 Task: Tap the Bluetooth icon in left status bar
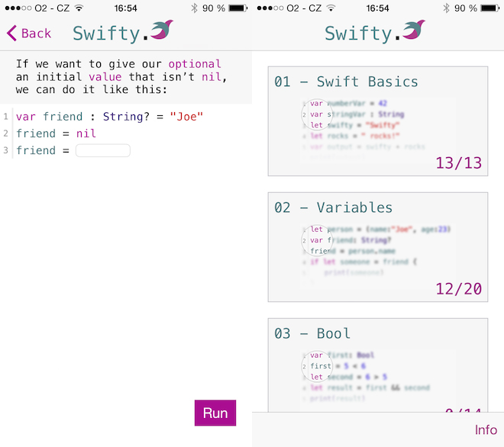194,8
